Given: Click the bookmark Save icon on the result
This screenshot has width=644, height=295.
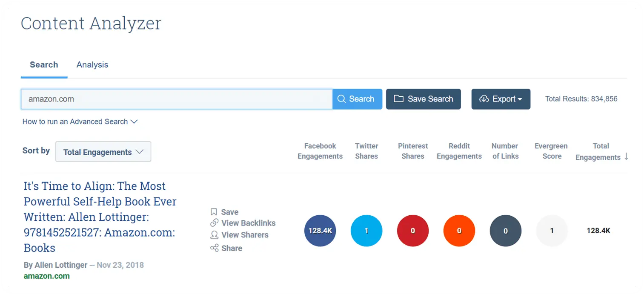Looking at the screenshot, I should tap(214, 211).
